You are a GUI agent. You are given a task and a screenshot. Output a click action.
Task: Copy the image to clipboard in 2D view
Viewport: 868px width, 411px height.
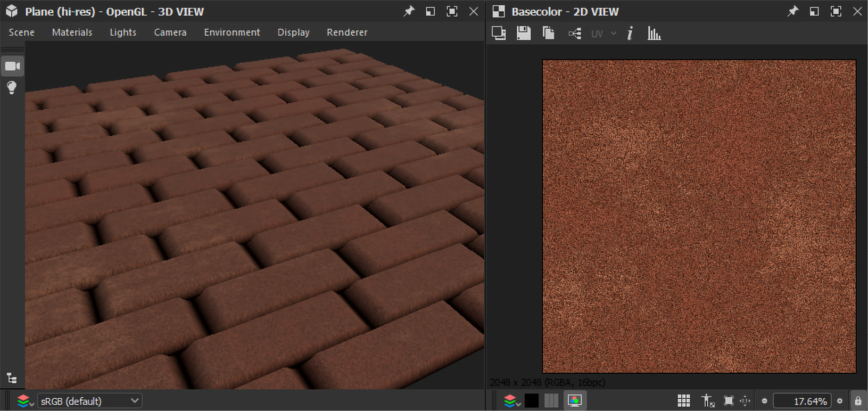pos(548,34)
